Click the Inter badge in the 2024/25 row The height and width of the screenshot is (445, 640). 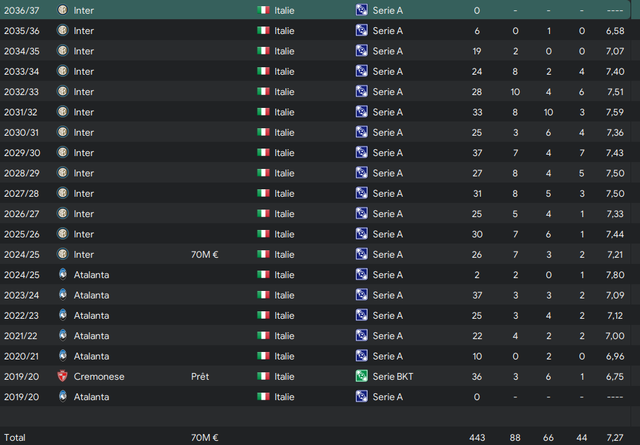[62, 254]
